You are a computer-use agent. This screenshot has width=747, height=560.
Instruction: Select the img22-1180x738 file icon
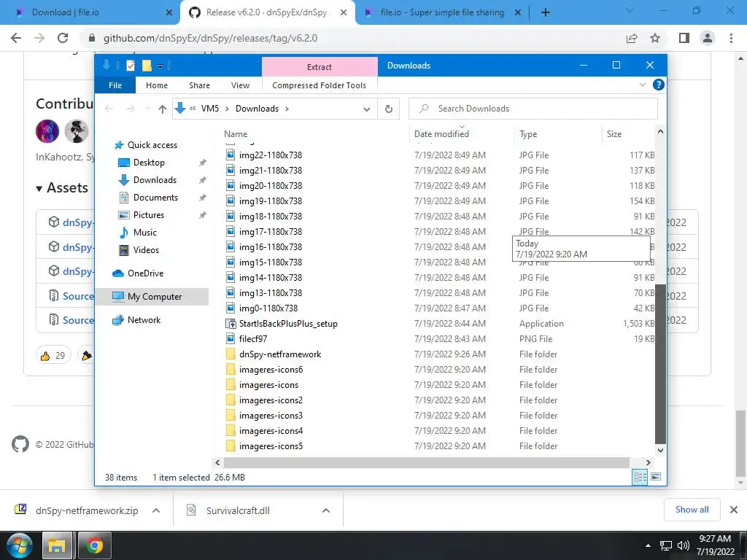pos(231,155)
